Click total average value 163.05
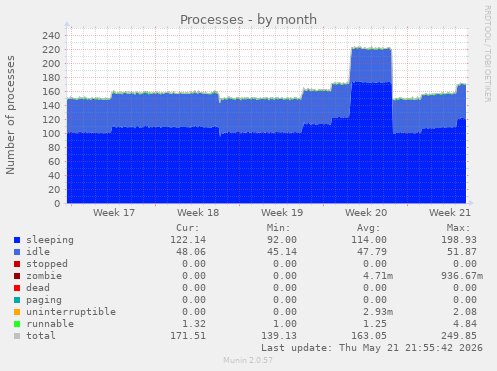Viewport: 497px width, 371px height. coord(369,336)
